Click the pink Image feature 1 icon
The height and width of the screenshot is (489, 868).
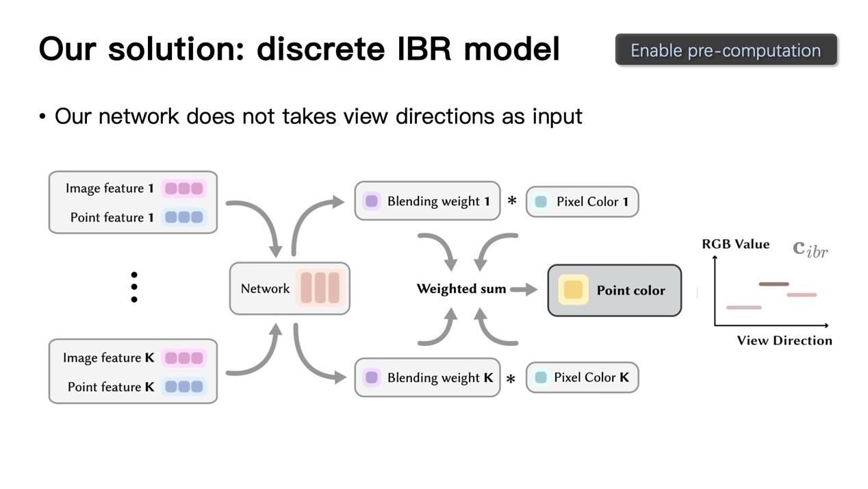tap(183, 188)
